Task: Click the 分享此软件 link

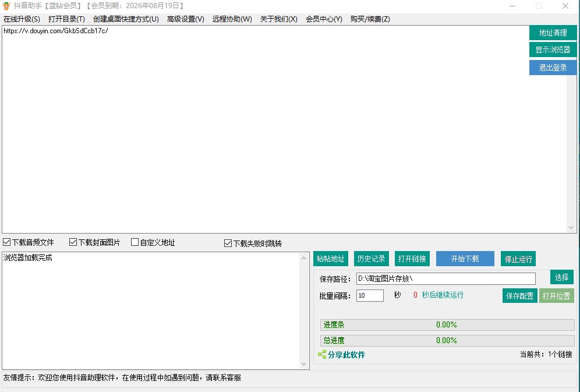Action: tap(346, 355)
